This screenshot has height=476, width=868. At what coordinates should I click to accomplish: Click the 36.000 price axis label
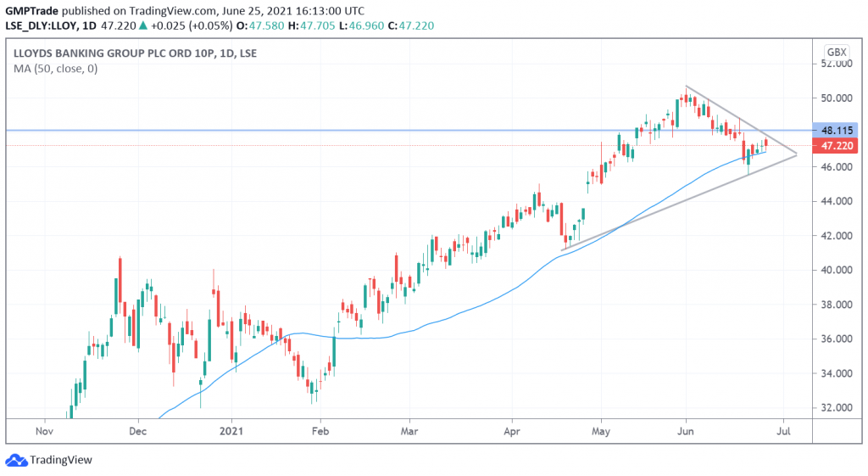point(837,339)
